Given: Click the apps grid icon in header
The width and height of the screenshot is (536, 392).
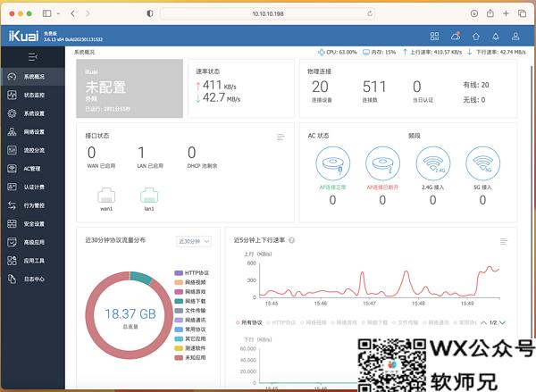Looking at the screenshot, I should pos(434,37).
